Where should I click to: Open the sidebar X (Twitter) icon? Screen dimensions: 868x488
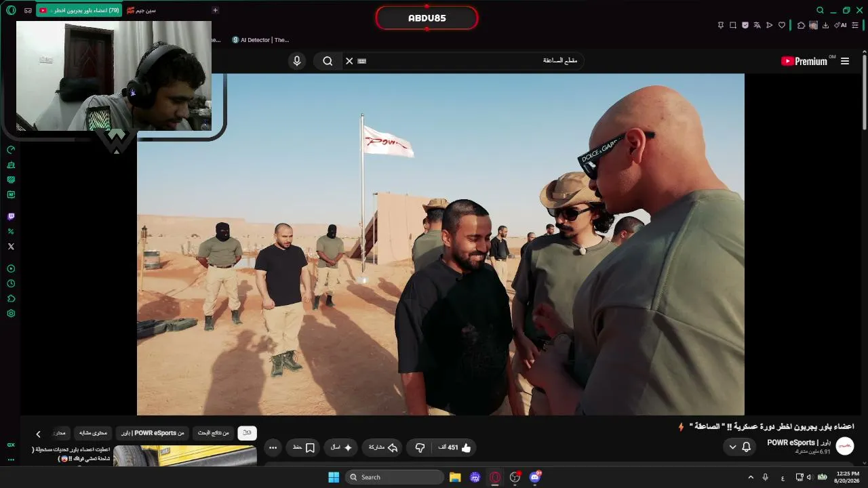click(x=11, y=247)
